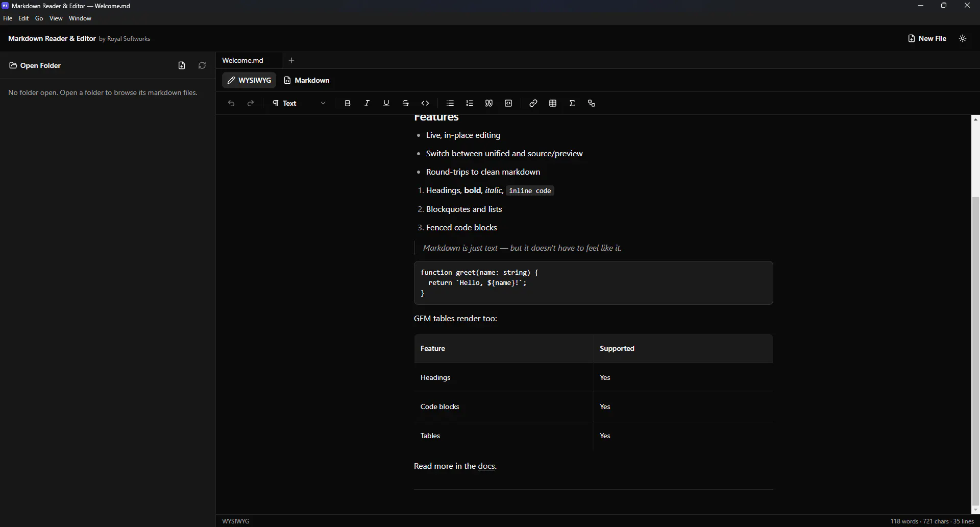
Task: Select the Welcome.md tab
Action: [x=249, y=61]
